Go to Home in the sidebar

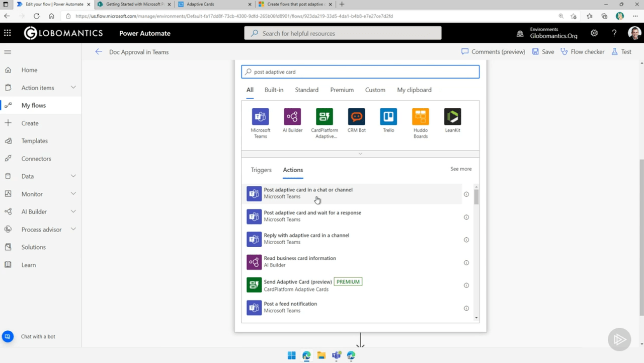click(x=41, y=70)
